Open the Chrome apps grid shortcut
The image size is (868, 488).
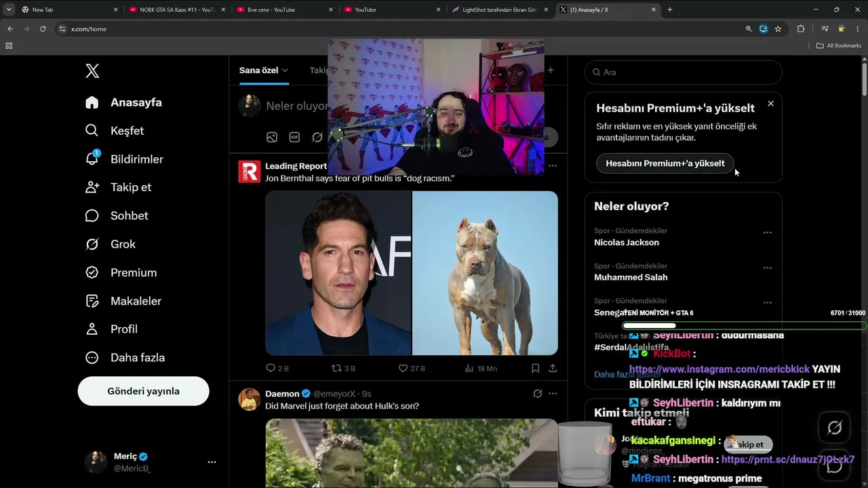(x=9, y=45)
